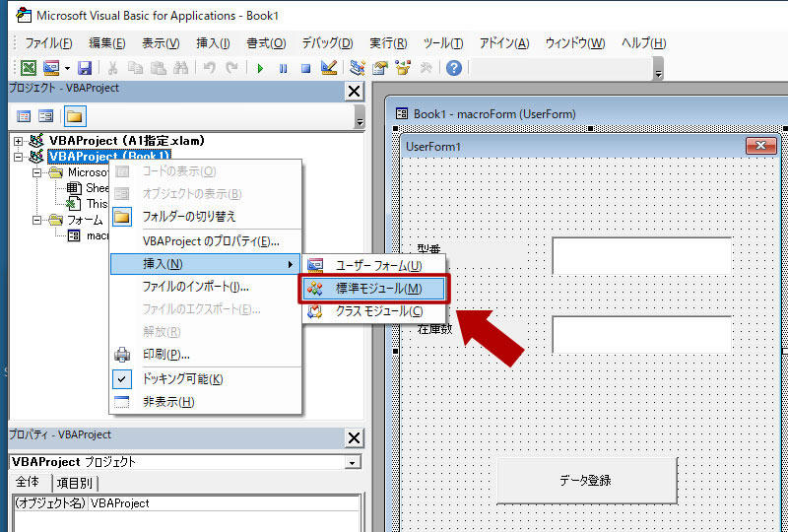The image size is (788, 532).
Task: Click the Properties Window toolbar icon
Action: 380,68
